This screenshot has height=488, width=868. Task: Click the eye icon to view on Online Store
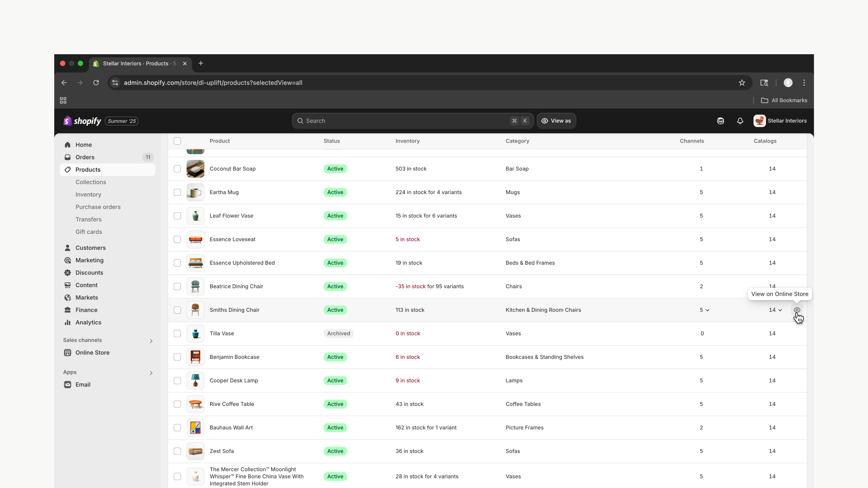[797, 310]
